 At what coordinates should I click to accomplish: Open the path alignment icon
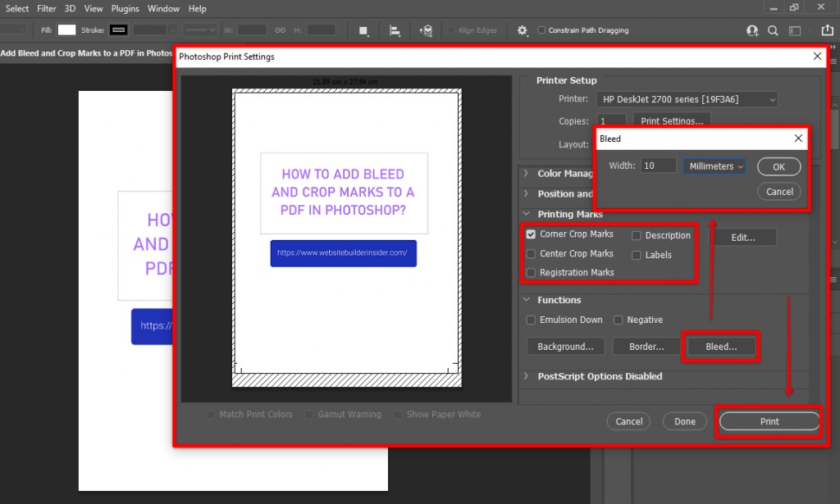[x=395, y=30]
